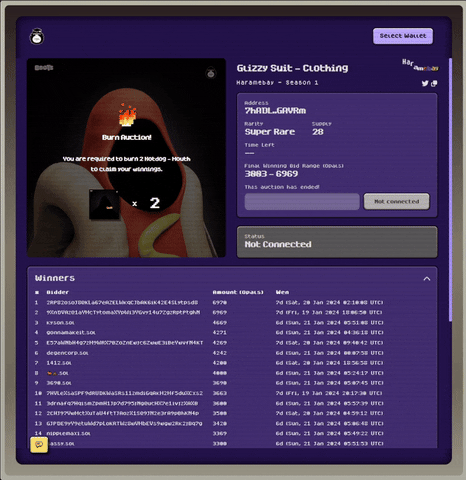The height and width of the screenshot is (480, 466).
Task: Click the Select Wallet button
Action: 403,36
